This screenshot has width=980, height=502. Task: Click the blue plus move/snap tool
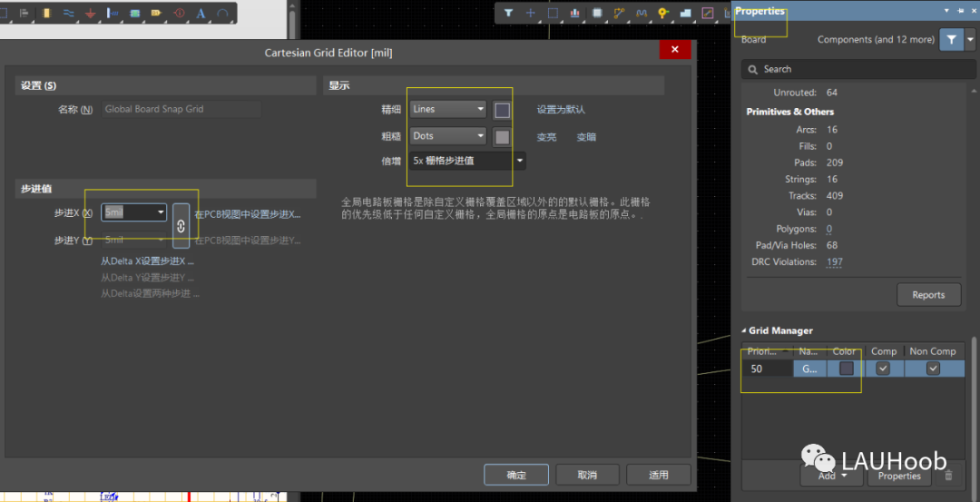pos(531,13)
